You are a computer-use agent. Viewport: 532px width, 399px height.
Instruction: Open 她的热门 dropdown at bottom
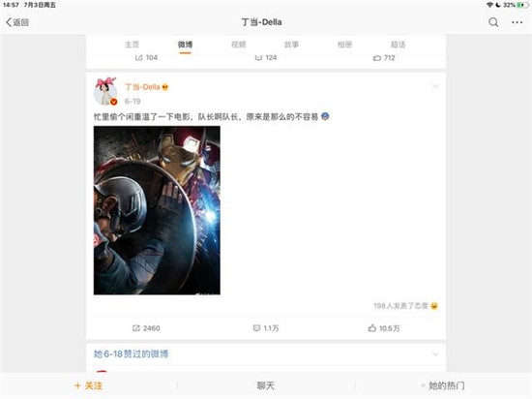[x=443, y=385]
